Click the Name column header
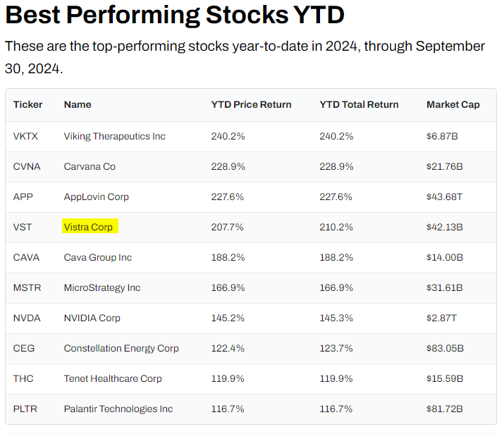504x434 pixels. pyautogui.click(x=78, y=104)
